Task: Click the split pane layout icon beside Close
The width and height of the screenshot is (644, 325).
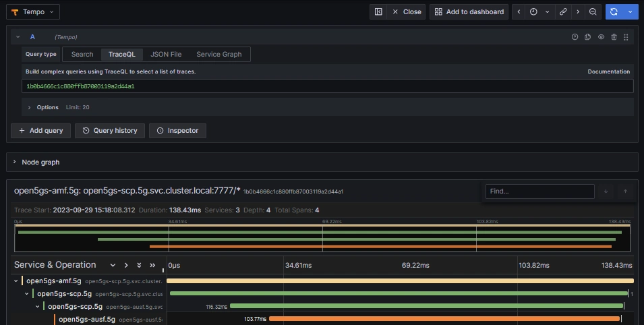Action: pyautogui.click(x=378, y=11)
